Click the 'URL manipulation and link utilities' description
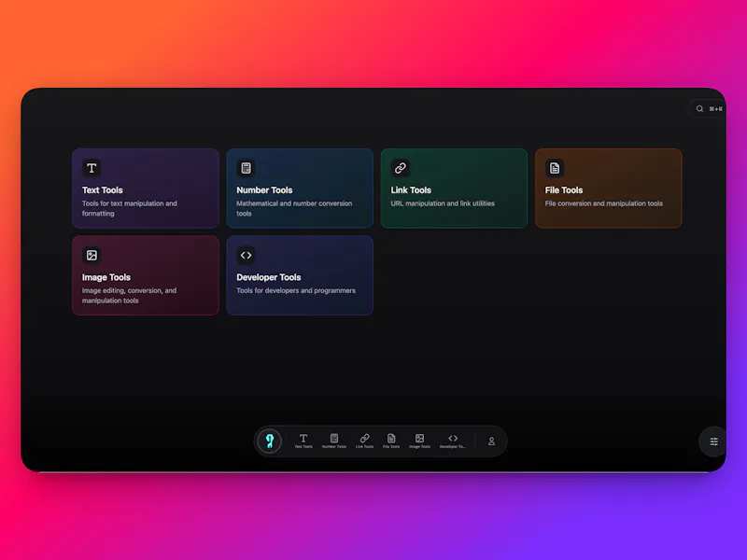 (x=443, y=203)
